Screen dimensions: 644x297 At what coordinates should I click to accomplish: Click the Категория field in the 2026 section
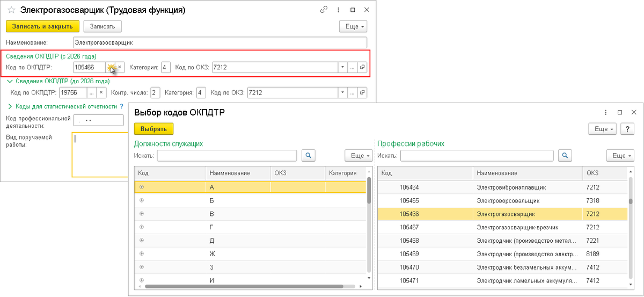[x=166, y=67]
